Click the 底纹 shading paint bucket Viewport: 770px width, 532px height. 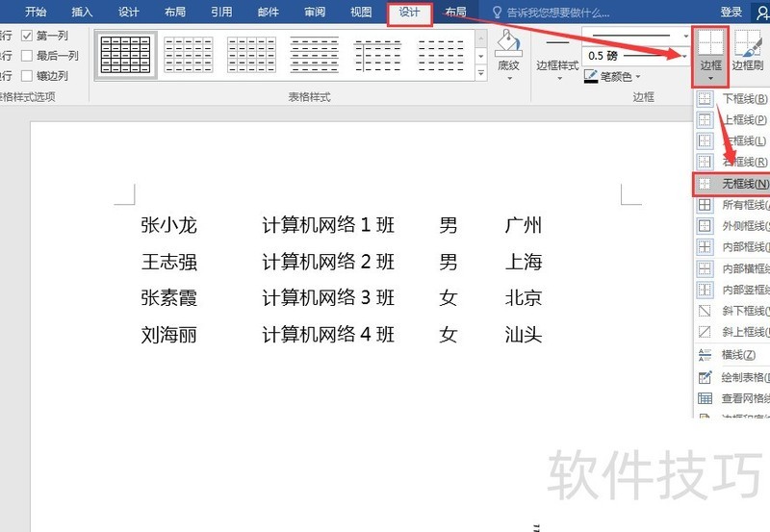(x=508, y=43)
